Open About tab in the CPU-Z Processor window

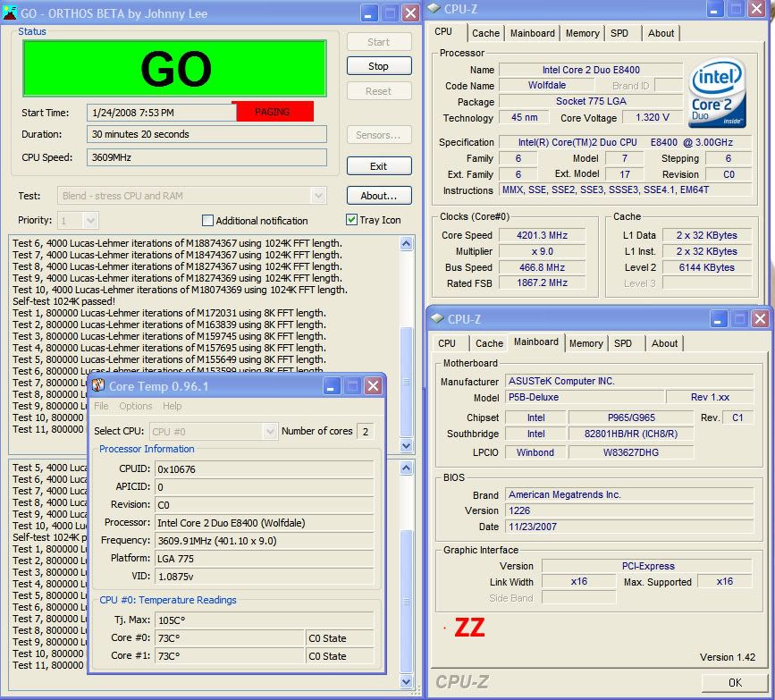click(x=661, y=33)
